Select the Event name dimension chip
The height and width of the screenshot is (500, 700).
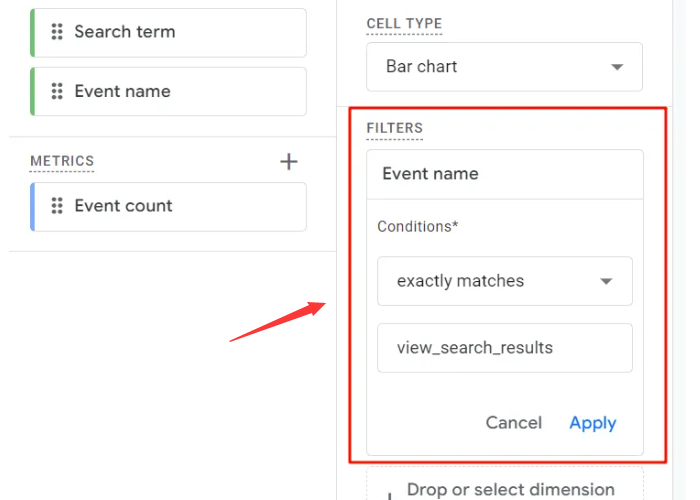(x=170, y=91)
